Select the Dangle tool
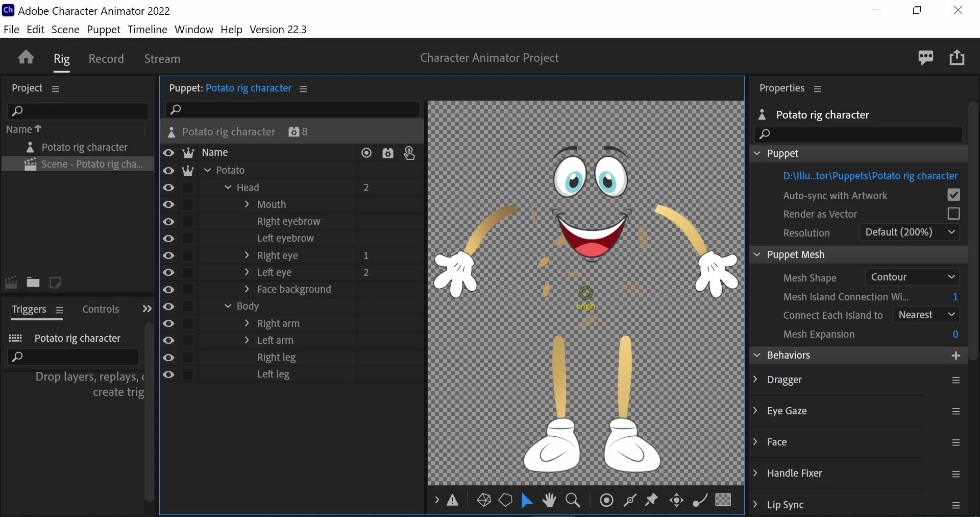 (x=700, y=500)
